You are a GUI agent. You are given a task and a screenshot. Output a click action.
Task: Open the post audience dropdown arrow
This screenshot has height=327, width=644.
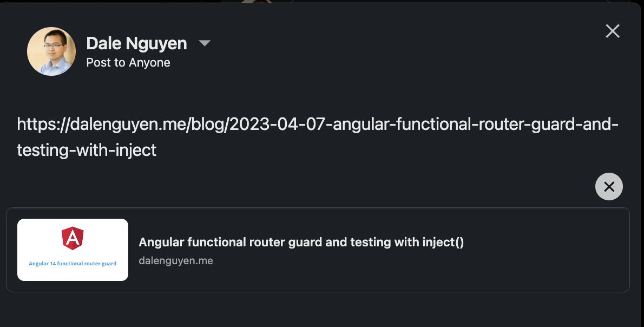click(x=204, y=43)
